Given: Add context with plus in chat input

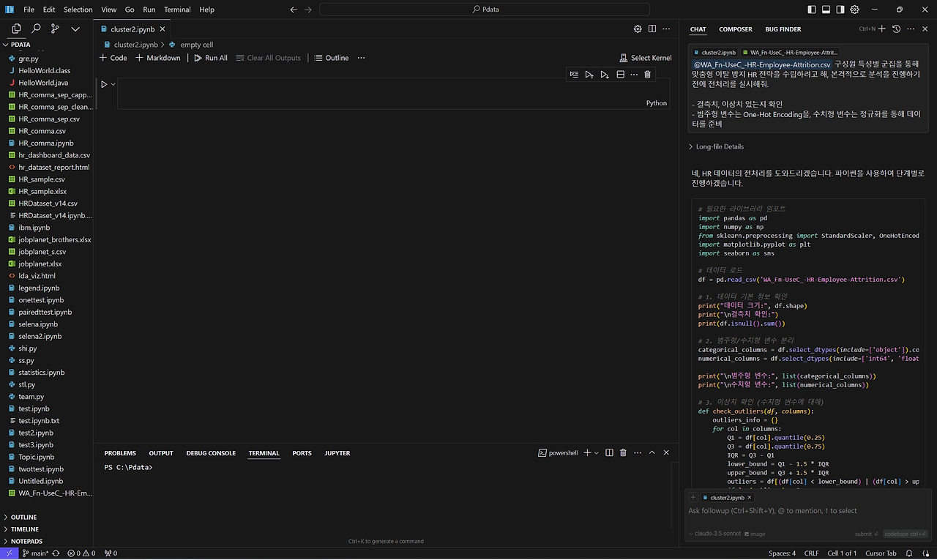Looking at the screenshot, I should click(693, 498).
